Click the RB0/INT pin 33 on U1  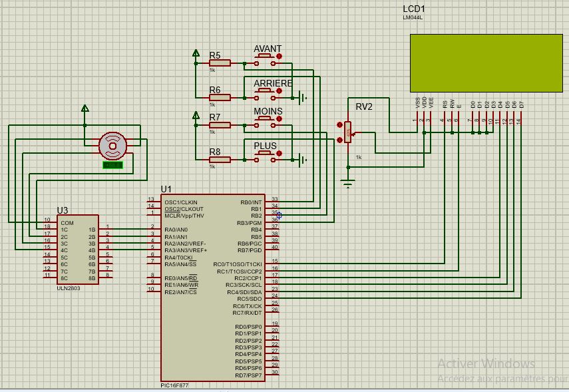tap(273, 202)
